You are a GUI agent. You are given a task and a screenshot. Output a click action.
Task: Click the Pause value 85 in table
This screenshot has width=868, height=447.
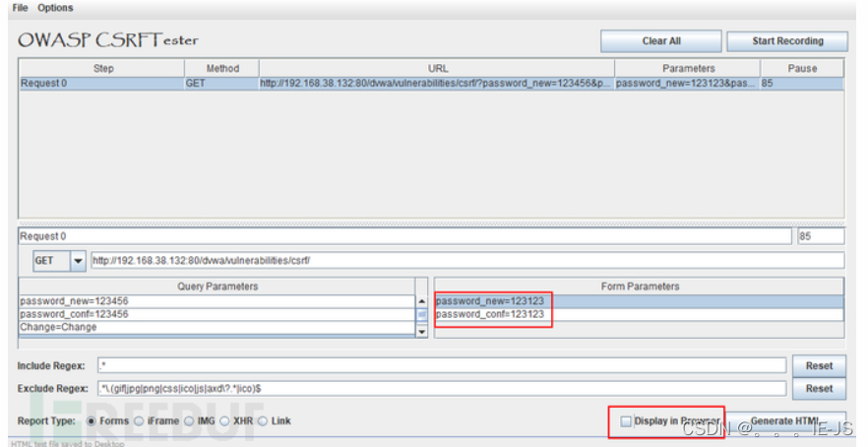click(x=802, y=84)
